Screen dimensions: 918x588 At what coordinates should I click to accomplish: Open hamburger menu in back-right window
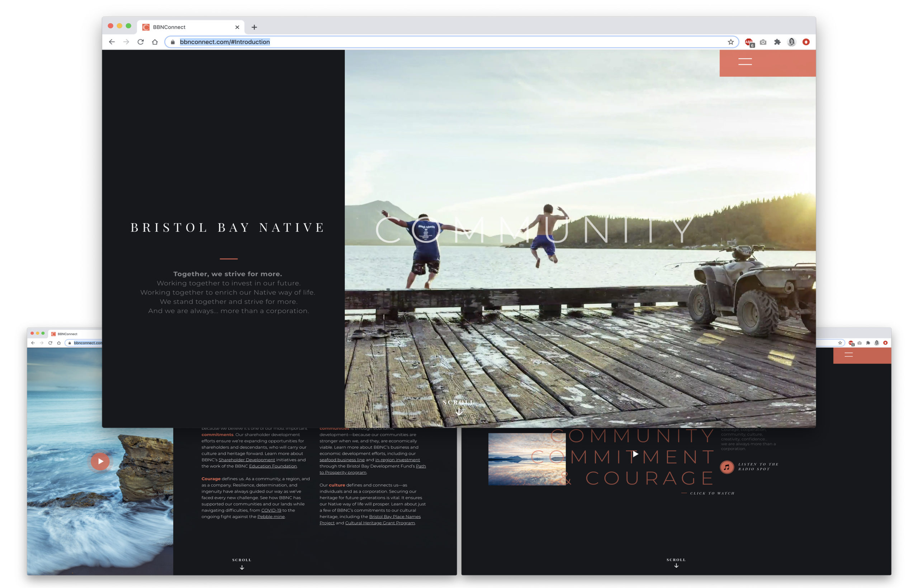tap(848, 355)
